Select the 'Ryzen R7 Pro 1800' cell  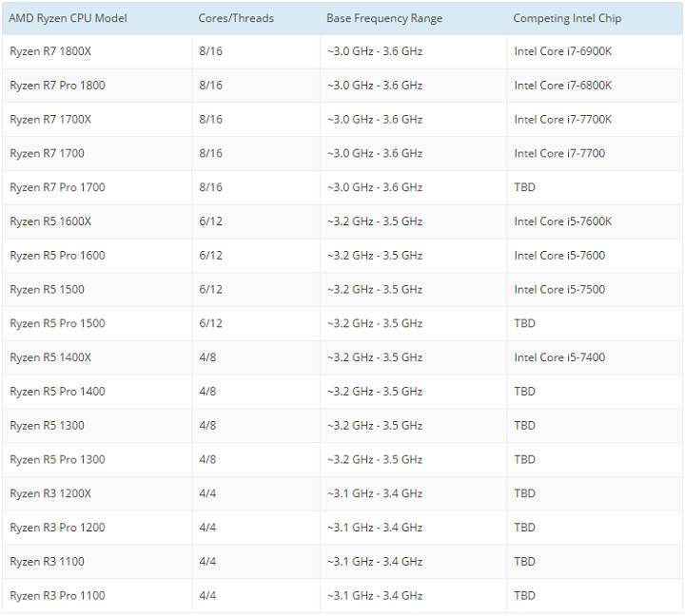(x=96, y=86)
